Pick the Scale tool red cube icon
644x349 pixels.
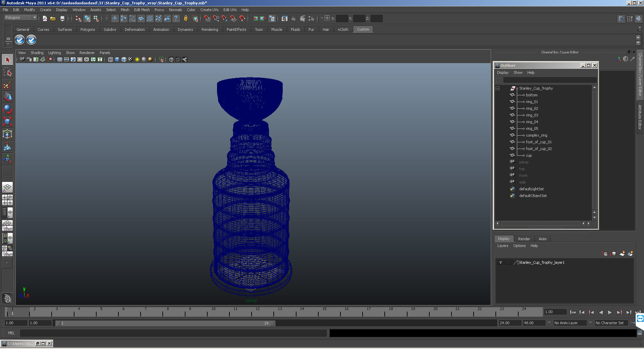[x=7, y=121]
